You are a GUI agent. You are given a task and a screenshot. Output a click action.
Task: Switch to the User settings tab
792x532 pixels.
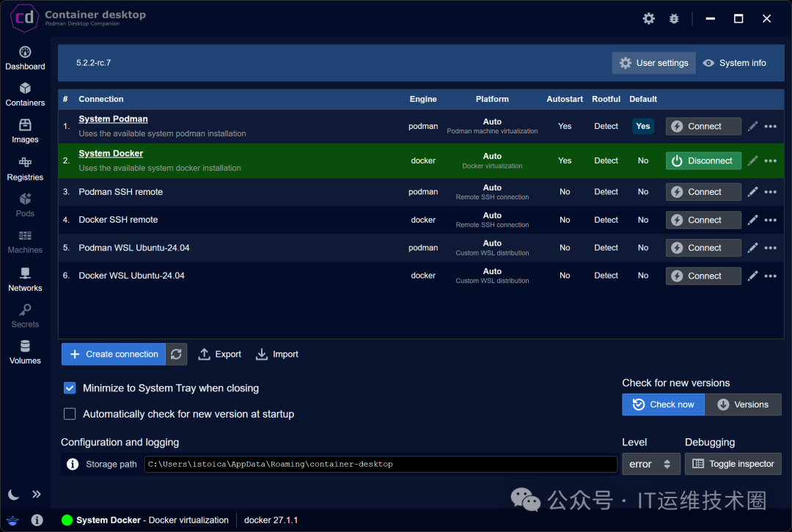[x=653, y=62]
